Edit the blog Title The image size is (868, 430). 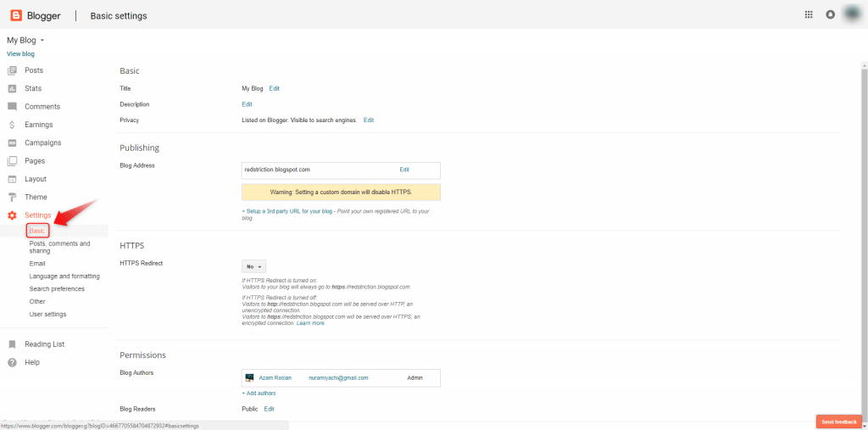coord(275,89)
